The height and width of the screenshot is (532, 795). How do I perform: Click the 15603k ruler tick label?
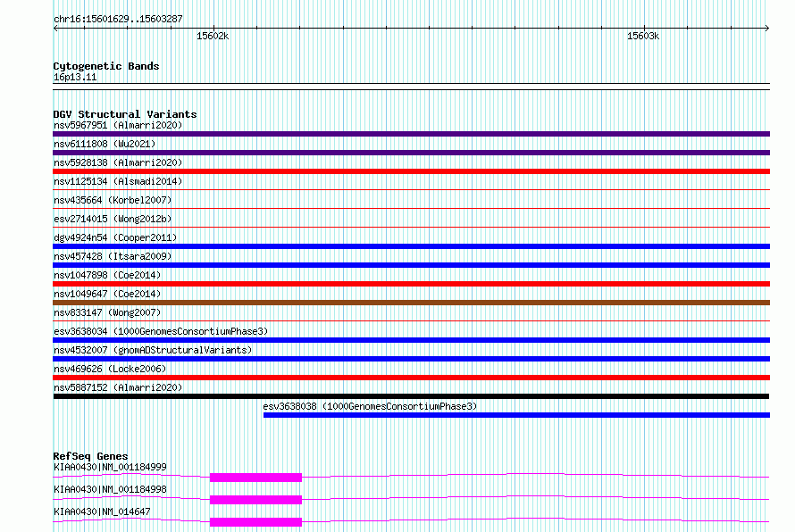tap(643, 36)
